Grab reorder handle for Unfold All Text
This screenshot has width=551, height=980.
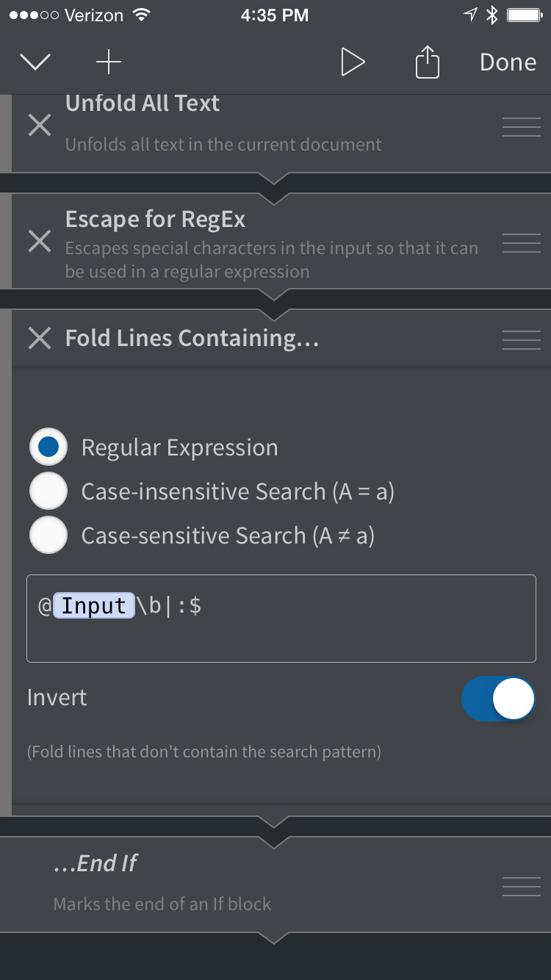tap(522, 126)
